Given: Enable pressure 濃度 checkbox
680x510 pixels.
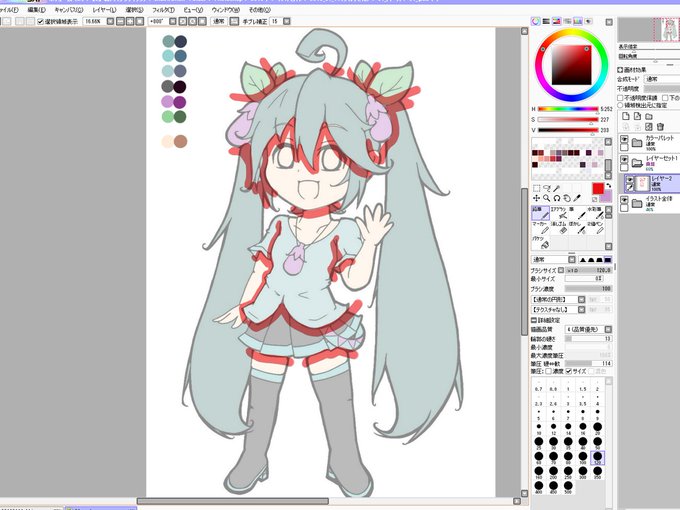Looking at the screenshot, I should pyautogui.click(x=549, y=371).
